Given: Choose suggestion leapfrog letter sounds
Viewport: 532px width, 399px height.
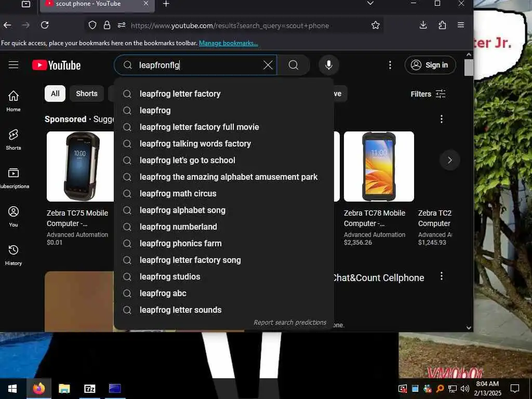Looking at the screenshot, I should point(224,310).
